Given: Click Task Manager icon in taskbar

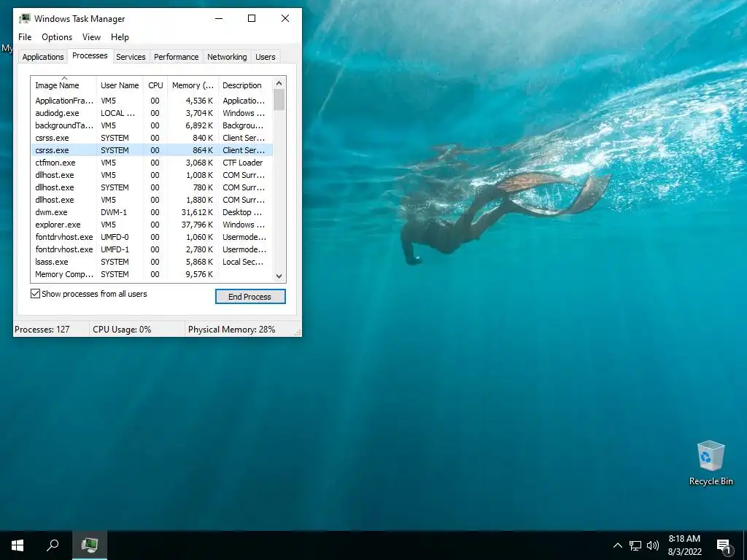Looking at the screenshot, I should [90, 545].
